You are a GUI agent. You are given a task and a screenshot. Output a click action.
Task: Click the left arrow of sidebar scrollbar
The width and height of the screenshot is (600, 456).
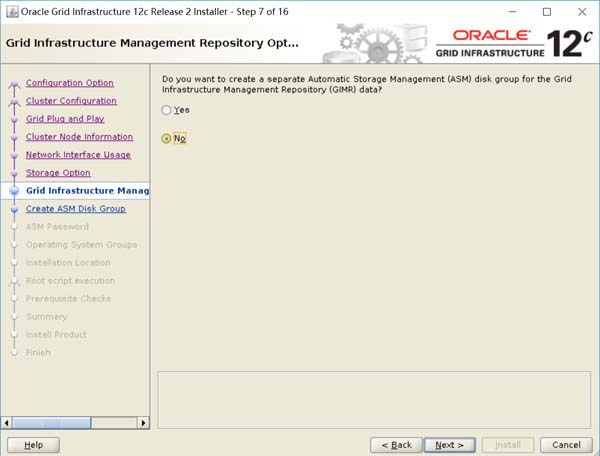pyautogui.click(x=6, y=423)
